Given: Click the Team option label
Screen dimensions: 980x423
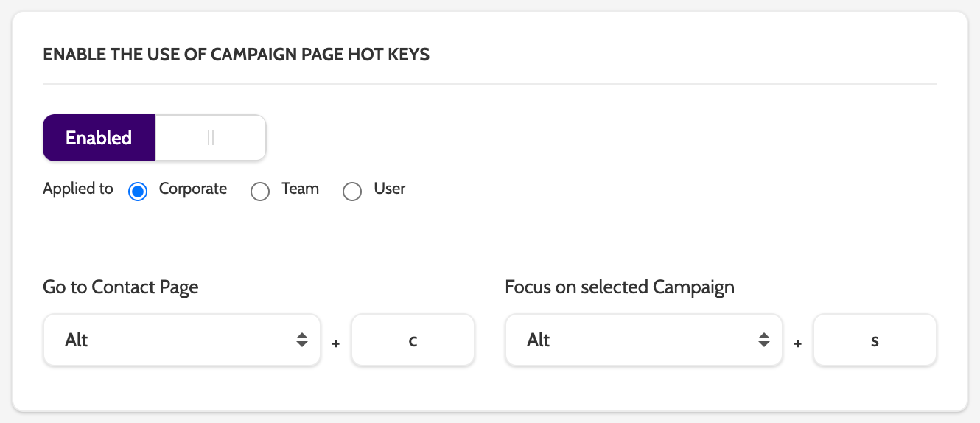Looking at the screenshot, I should pos(300,189).
